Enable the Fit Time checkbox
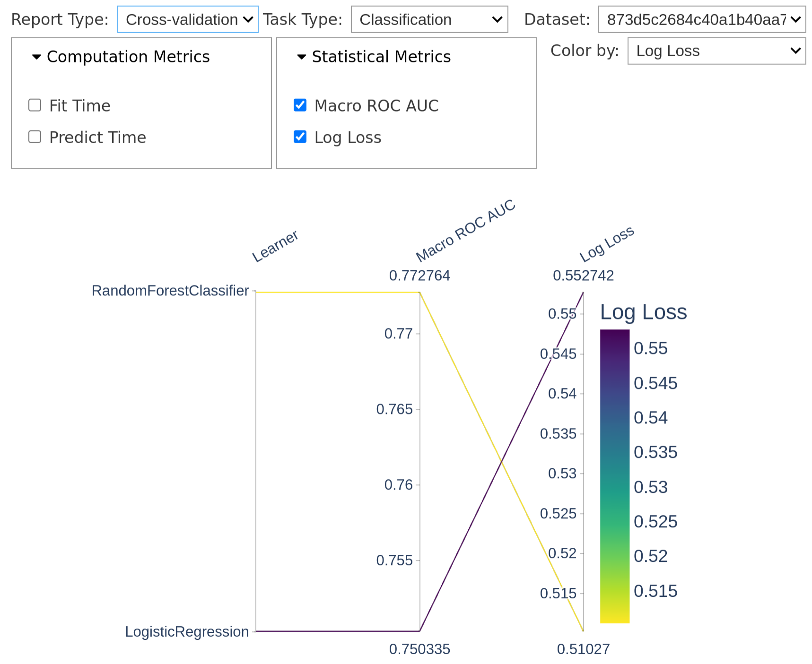Screen dimensions: 812x664 tap(35, 105)
